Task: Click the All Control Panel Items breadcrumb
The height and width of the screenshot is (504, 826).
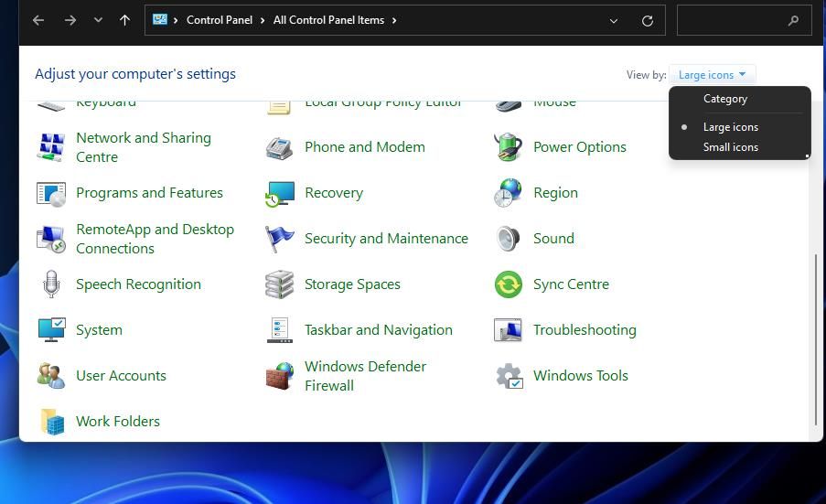Action: 328,20
